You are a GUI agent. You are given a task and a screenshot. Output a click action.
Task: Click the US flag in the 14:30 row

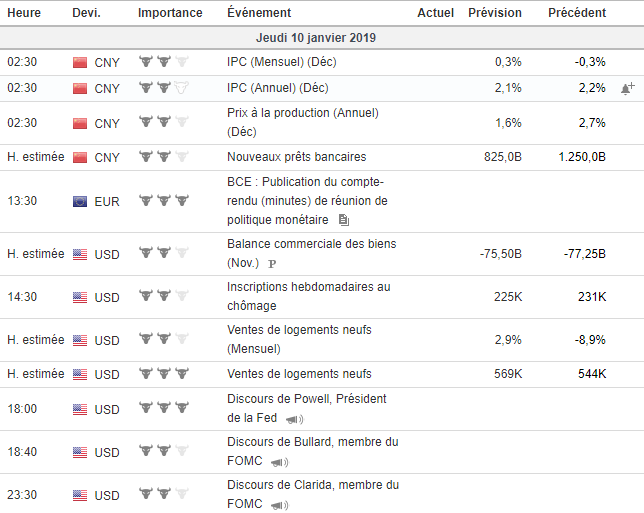click(x=81, y=297)
